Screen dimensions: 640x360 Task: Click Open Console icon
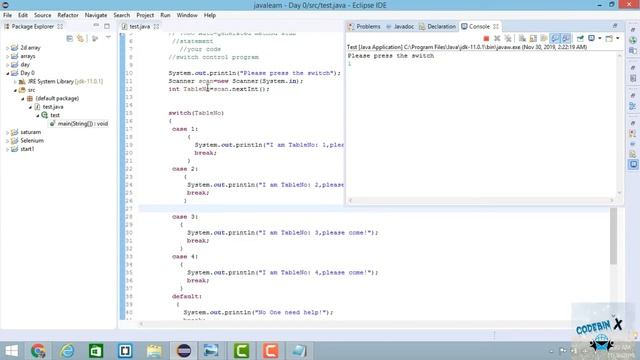click(x=609, y=38)
